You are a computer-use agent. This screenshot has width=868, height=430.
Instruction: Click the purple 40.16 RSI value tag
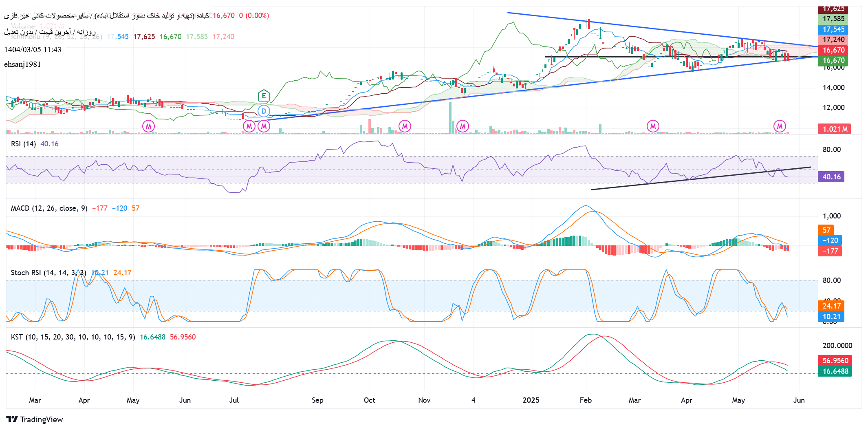[x=831, y=177]
